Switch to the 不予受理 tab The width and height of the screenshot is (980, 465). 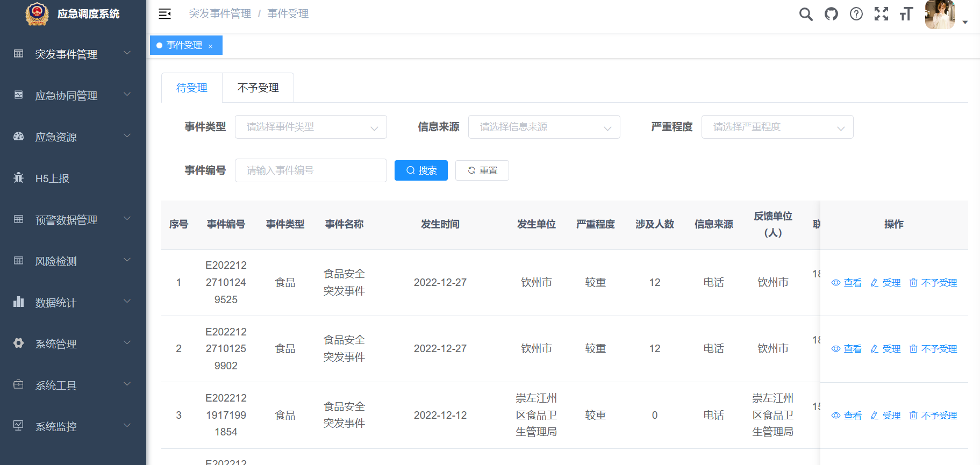point(258,88)
